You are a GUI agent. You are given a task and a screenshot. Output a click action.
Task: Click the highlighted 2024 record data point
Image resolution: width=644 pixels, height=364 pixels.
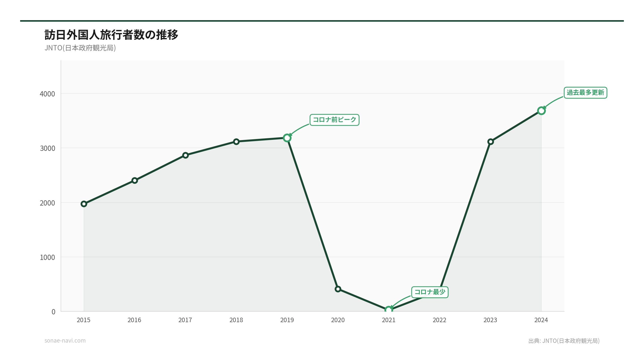point(541,111)
